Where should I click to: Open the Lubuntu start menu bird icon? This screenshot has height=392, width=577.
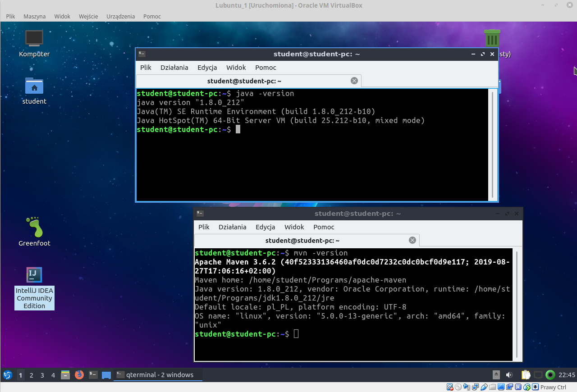pyautogui.click(x=8, y=375)
